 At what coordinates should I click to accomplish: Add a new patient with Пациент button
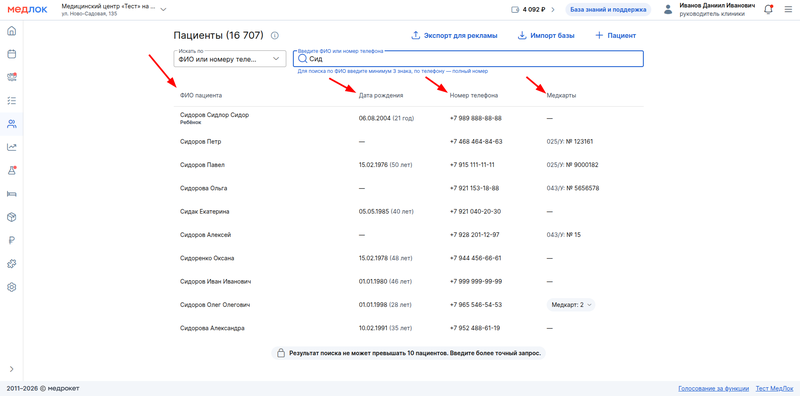click(x=615, y=36)
